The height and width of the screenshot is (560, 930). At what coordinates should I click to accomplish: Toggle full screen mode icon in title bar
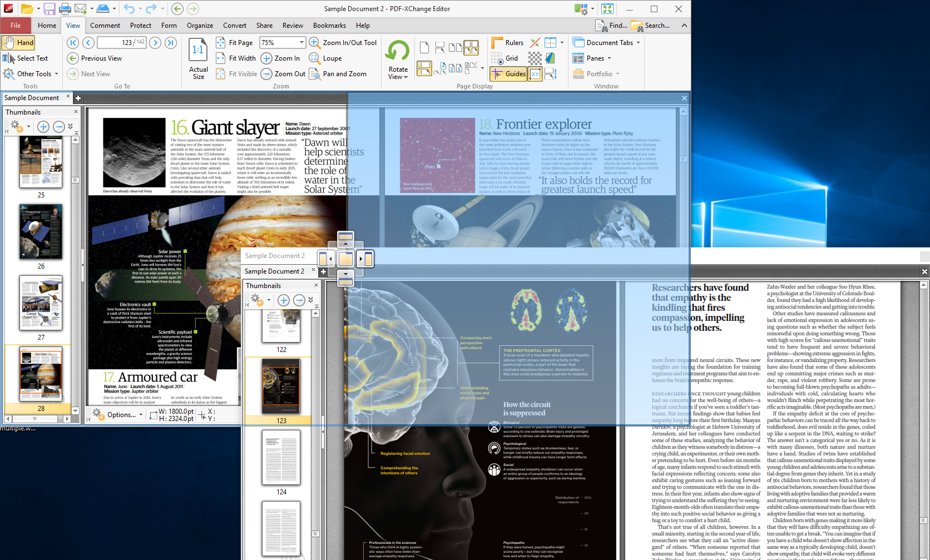point(607,8)
